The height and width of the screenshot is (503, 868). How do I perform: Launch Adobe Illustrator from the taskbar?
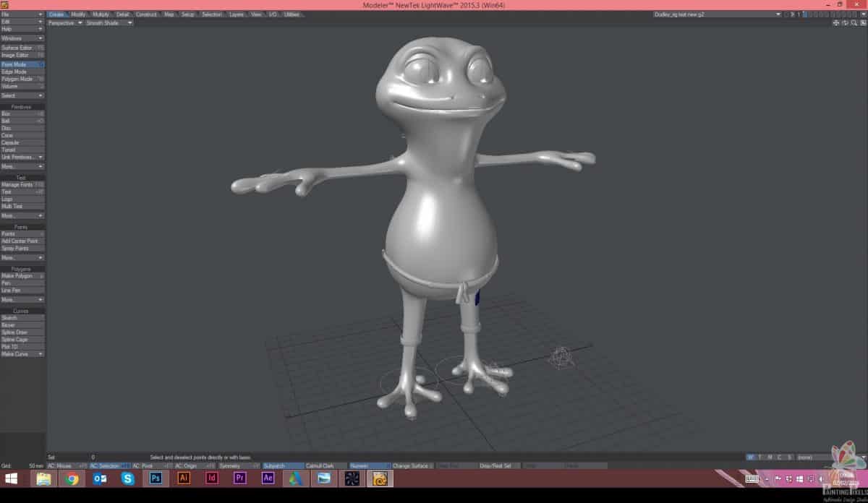tap(184, 478)
